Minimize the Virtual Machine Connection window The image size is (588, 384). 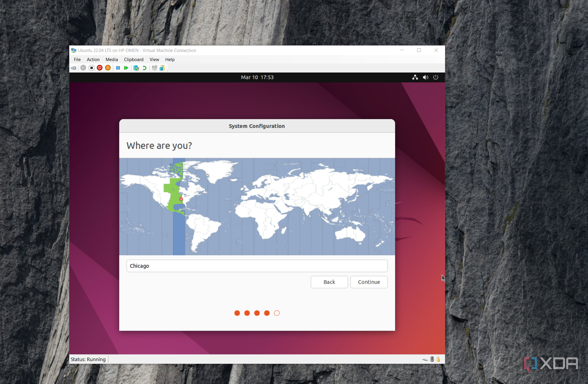(402, 50)
